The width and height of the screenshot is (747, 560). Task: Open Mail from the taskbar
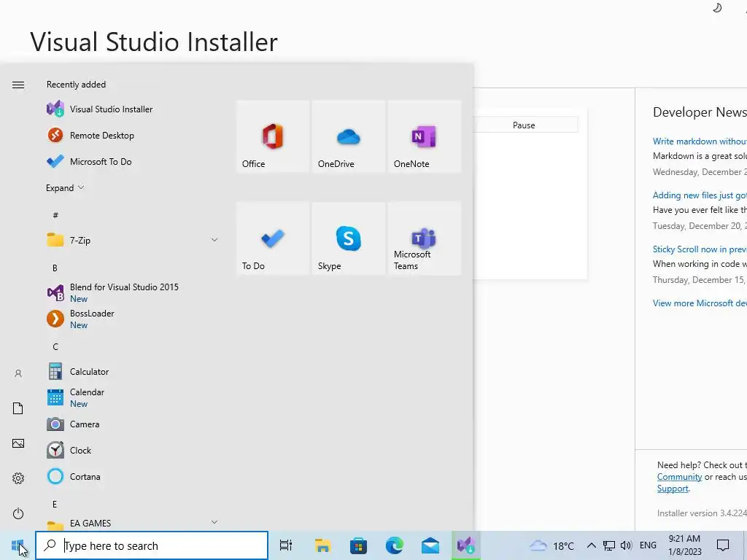(x=430, y=545)
